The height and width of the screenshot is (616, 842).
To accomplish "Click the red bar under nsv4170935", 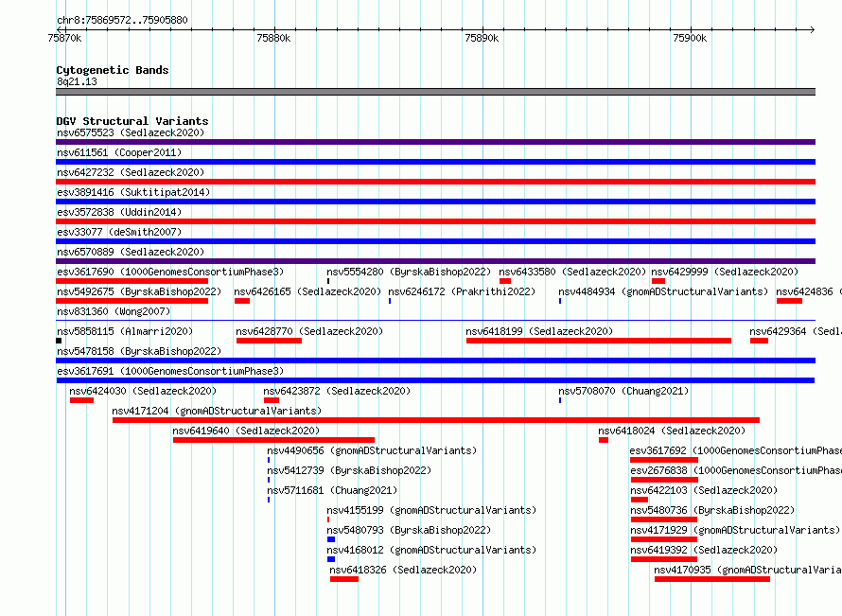I will click(x=712, y=579).
